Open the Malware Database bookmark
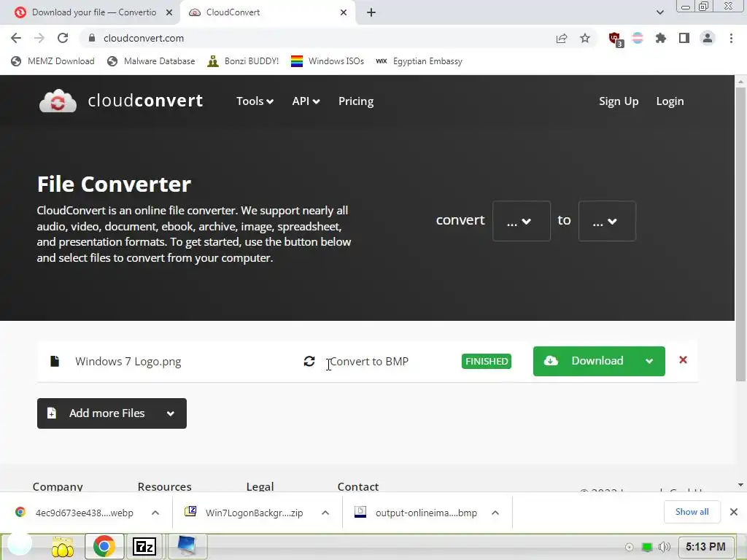The width and height of the screenshot is (747, 560). (x=152, y=61)
